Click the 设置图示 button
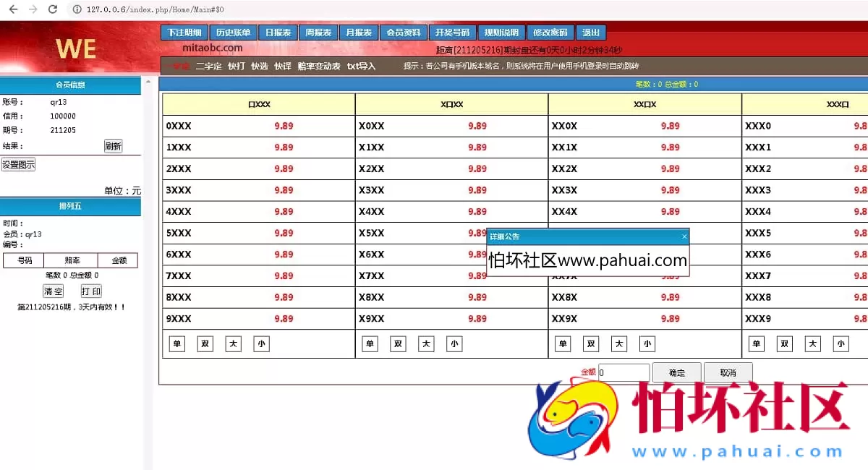Viewport: 868px width, 470px height. coord(18,165)
